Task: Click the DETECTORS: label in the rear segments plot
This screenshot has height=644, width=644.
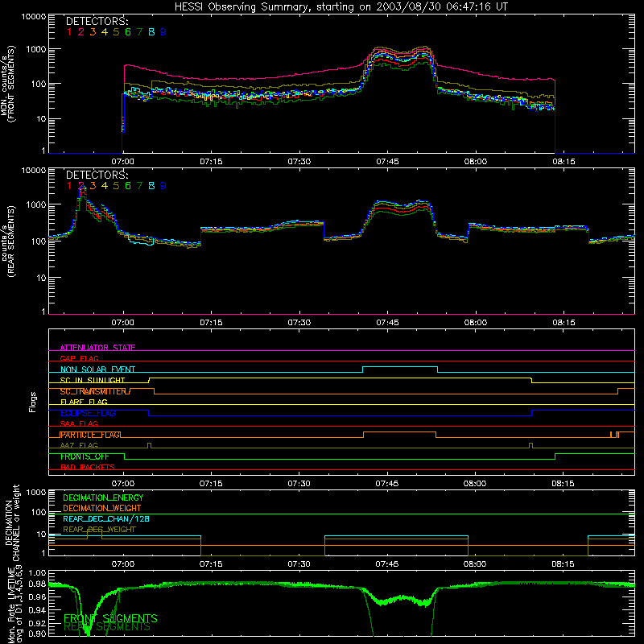Action: [x=97, y=175]
